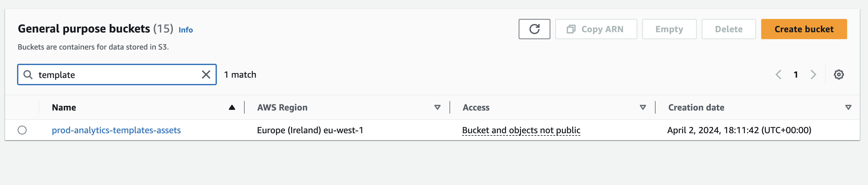Click the Empty button
Viewport: 868px width, 185px height.
click(x=669, y=29)
